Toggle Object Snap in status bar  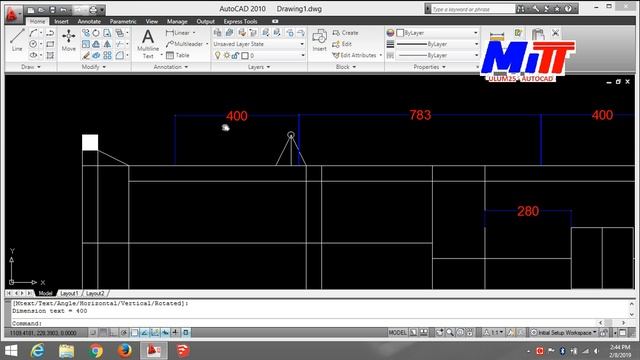coord(134,333)
